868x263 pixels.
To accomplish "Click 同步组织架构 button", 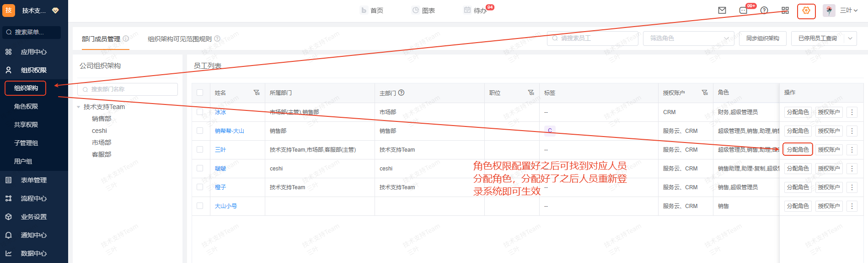I will point(762,38).
